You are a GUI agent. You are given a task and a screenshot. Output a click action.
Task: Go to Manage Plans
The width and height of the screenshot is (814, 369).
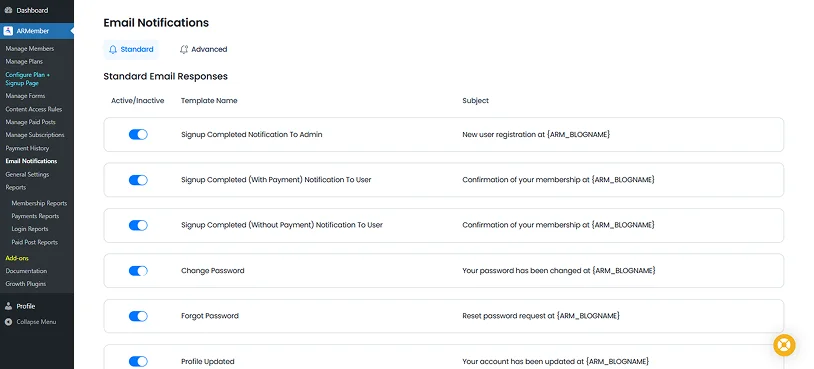(24, 61)
